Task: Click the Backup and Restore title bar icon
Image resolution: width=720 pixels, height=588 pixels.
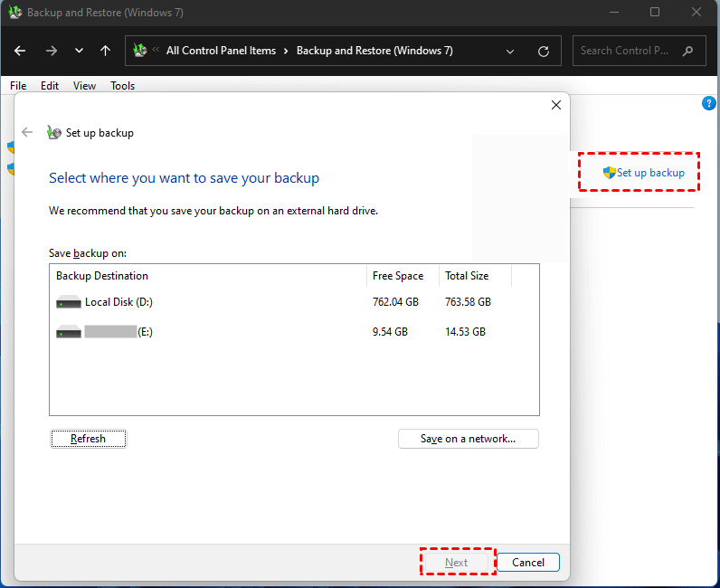Action: coord(15,12)
